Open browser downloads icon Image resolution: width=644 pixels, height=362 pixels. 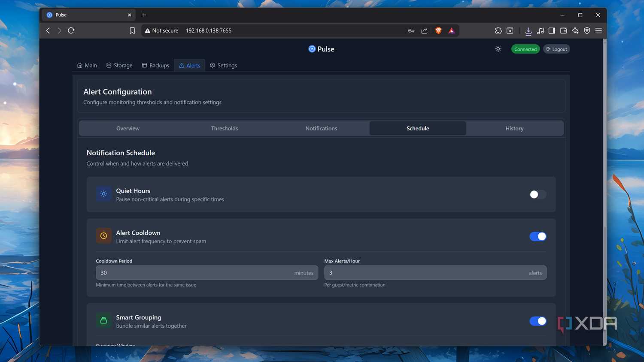click(x=529, y=31)
